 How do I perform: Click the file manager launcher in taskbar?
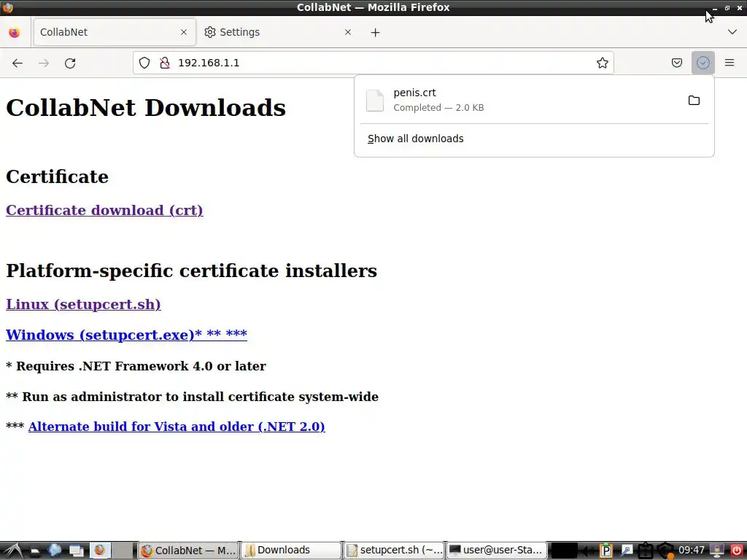click(35, 551)
